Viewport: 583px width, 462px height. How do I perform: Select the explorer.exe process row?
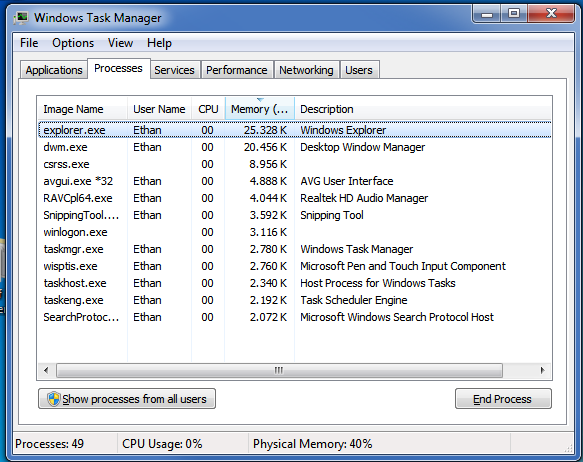tap(294, 130)
